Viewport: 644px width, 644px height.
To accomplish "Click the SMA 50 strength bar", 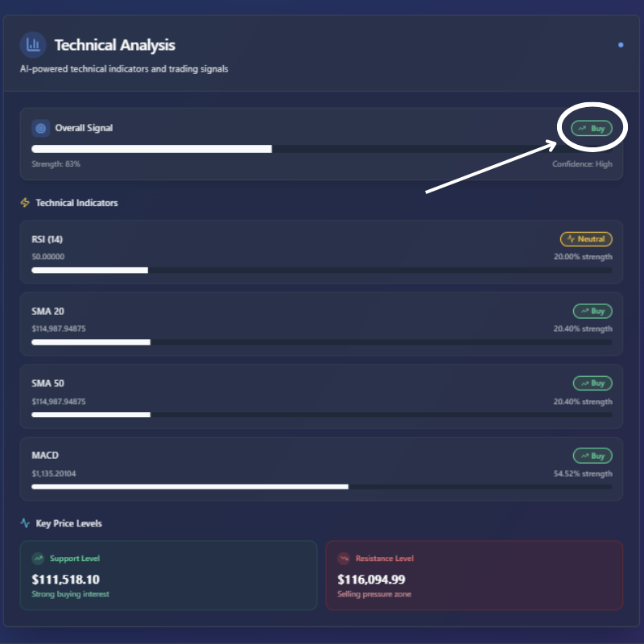I will pyautogui.click(x=321, y=415).
